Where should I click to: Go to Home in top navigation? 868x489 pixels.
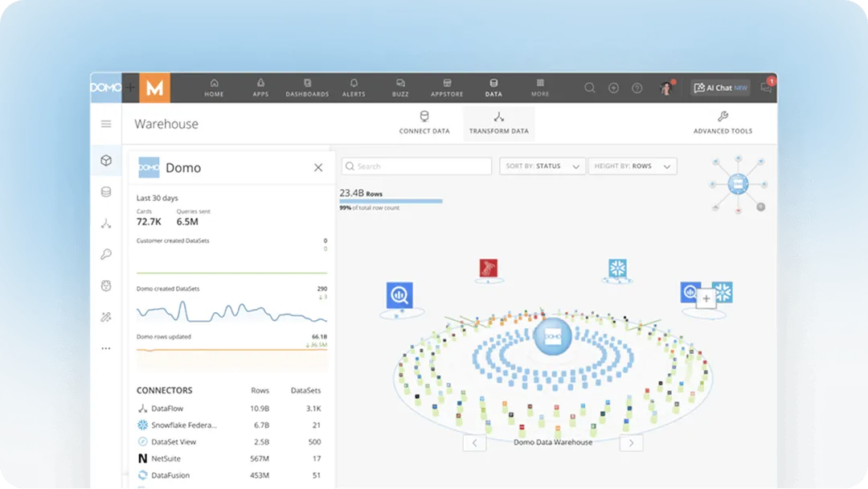tap(214, 88)
